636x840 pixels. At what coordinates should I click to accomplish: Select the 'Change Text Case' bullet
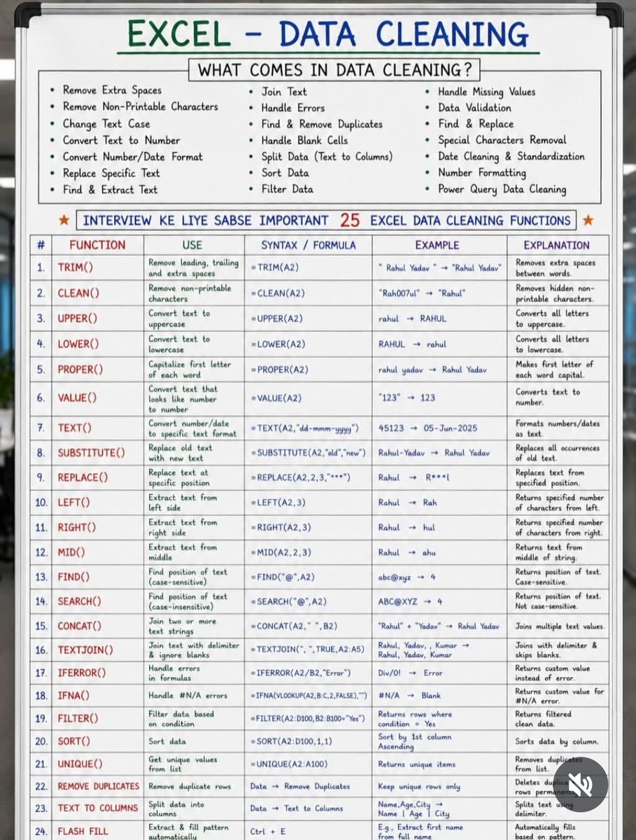[x=106, y=124]
